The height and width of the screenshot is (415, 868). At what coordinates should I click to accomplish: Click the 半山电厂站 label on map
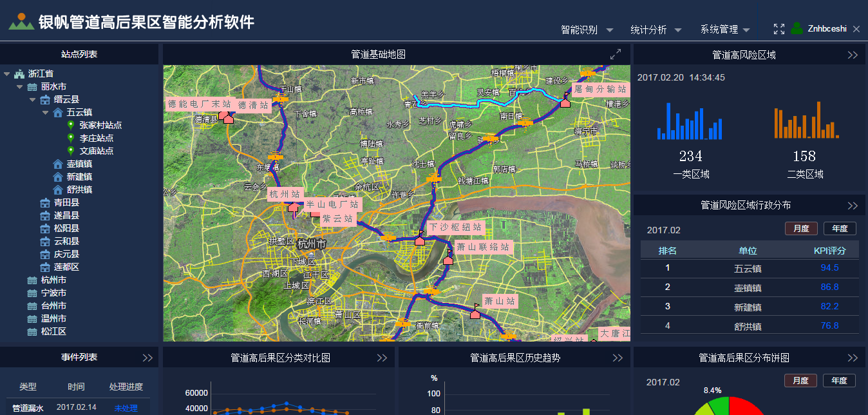332,205
